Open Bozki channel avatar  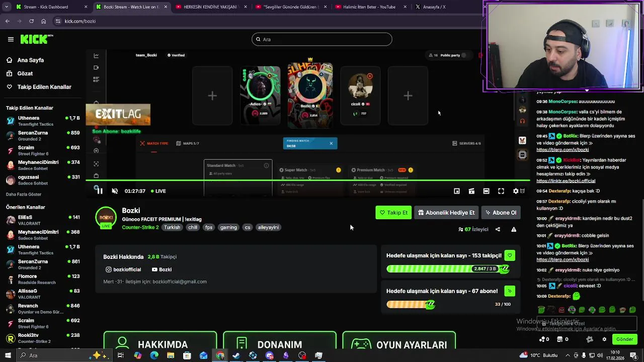[106, 218]
